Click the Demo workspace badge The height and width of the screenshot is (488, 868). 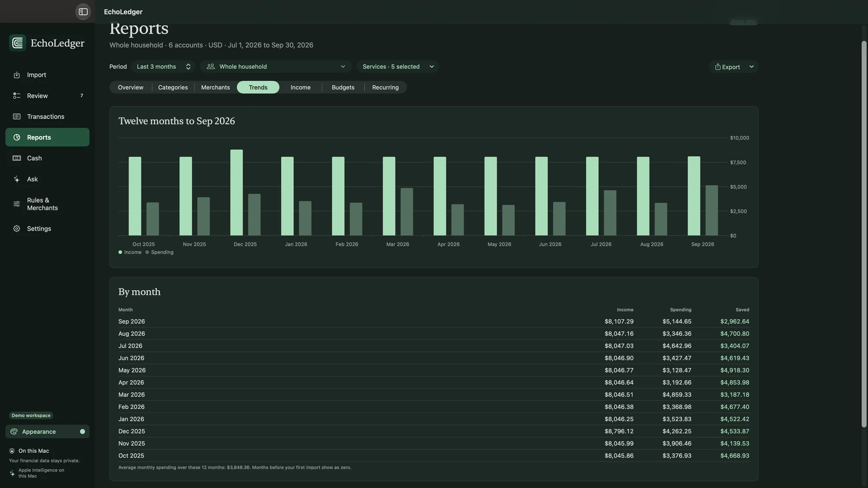pyautogui.click(x=31, y=416)
